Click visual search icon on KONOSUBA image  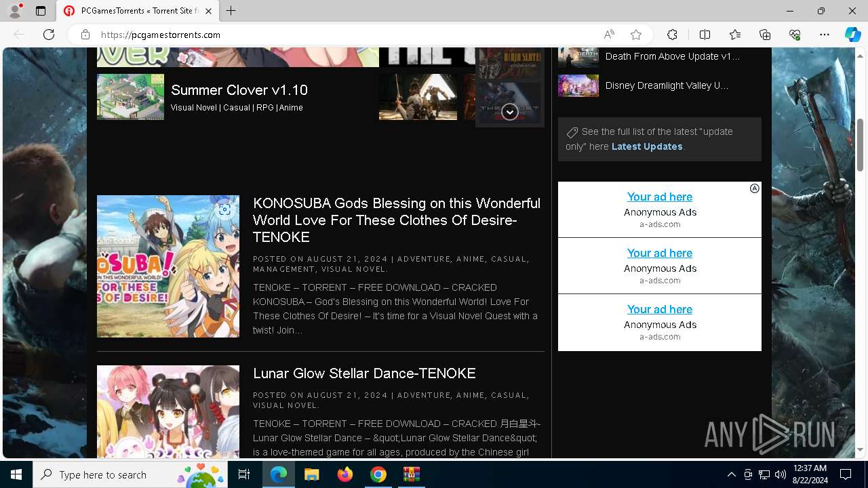pyautogui.click(x=224, y=209)
